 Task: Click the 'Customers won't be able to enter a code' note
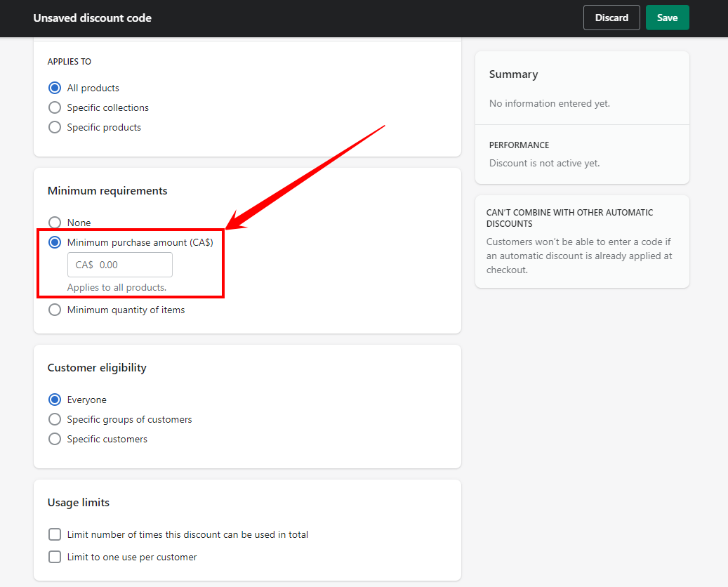coord(579,256)
